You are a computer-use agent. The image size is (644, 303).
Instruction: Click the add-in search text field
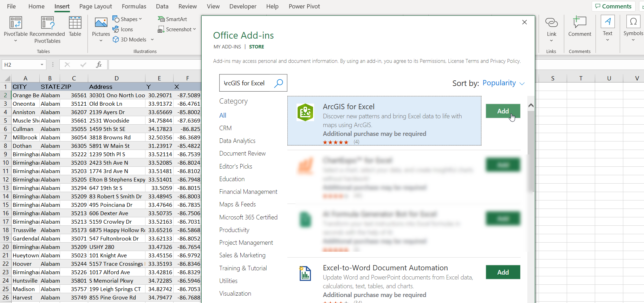247,83
